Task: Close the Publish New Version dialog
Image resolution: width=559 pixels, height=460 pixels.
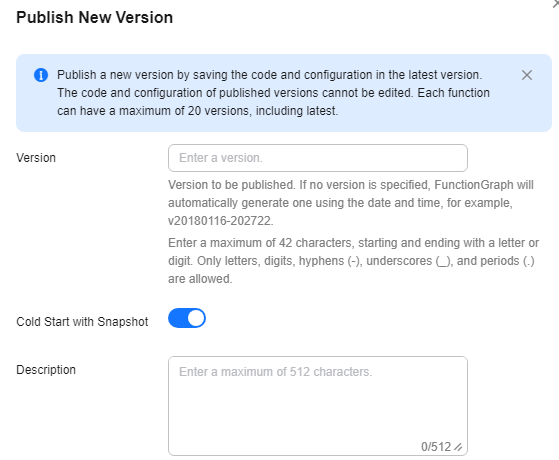Action: (555, 4)
